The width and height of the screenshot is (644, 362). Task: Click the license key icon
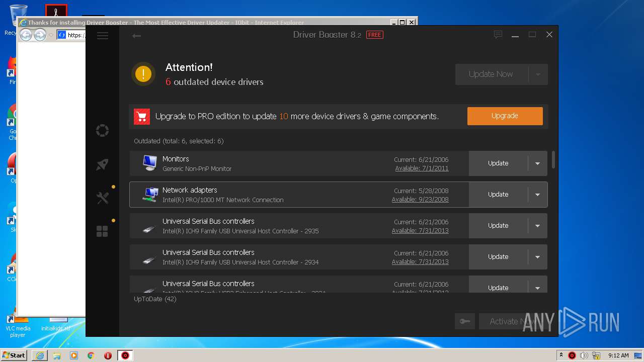click(465, 322)
